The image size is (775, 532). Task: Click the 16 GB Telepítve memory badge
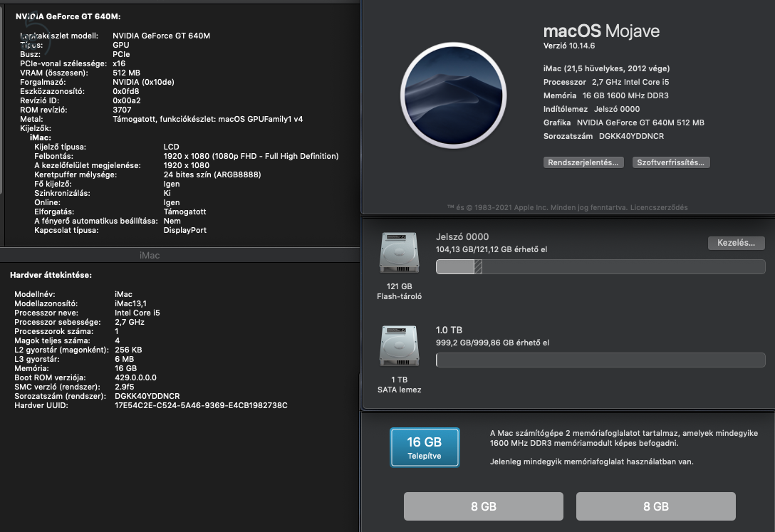coord(425,447)
